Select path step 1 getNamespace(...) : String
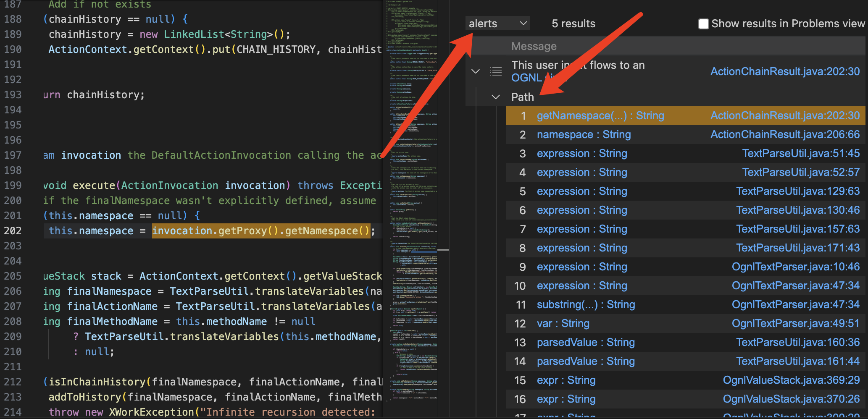868x419 pixels. coord(600,115)
